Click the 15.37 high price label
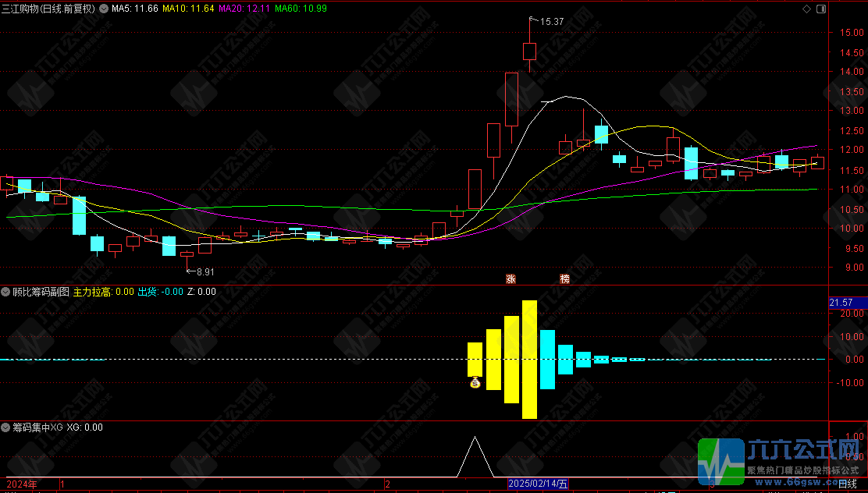 point(551,22)
